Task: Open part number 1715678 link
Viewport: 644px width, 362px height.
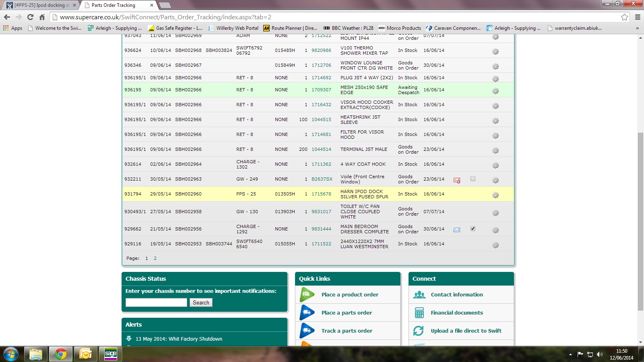Action: point(321,194)
